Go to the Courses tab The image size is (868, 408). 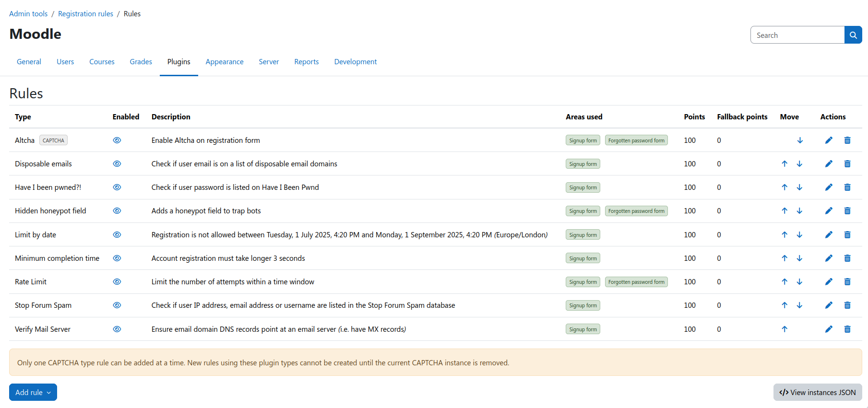click(102, 62)
